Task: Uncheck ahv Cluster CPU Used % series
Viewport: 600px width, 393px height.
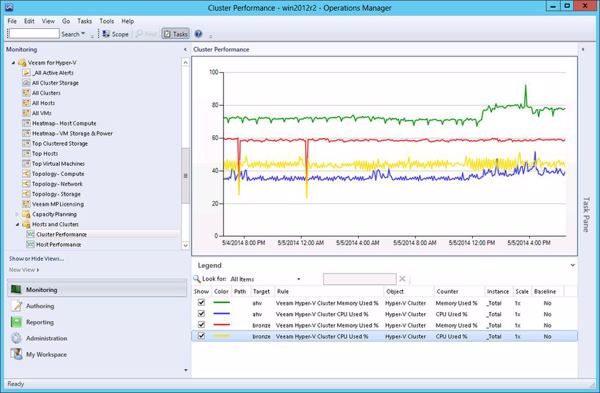Action: point(201,314)
